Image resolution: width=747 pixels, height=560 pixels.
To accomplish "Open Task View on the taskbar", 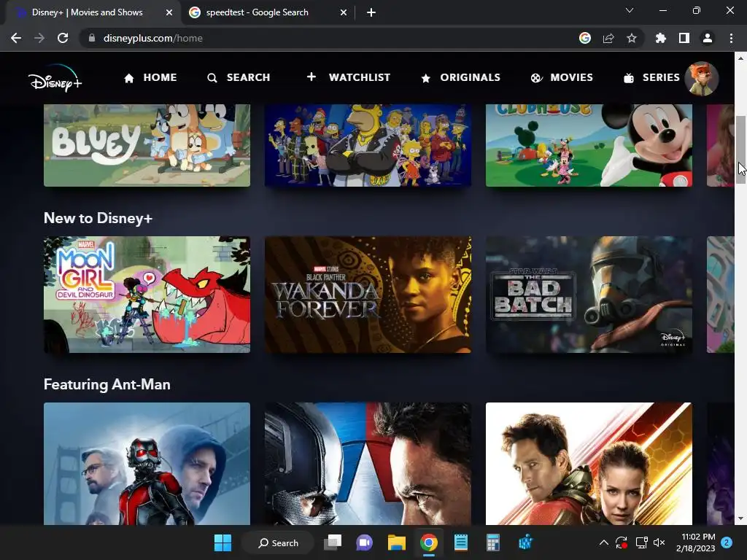I will point(333,542).
